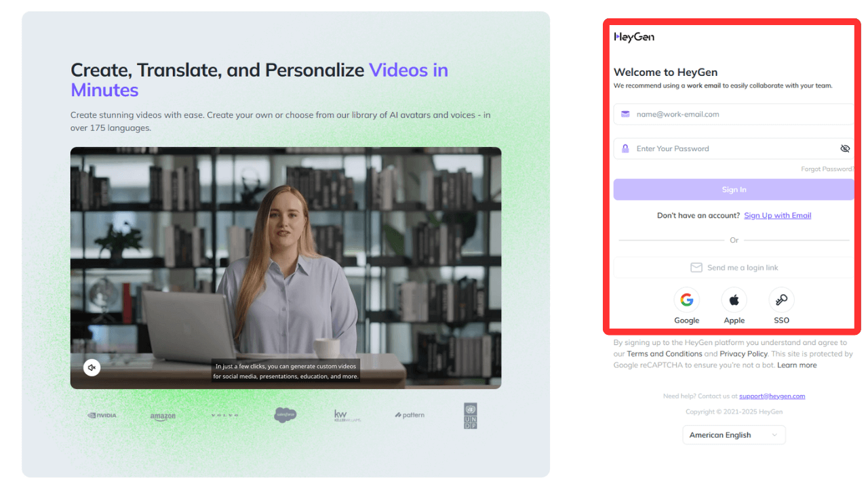This screenshot has width=868, height=488.
Task: Open the Privacy Policy link
Action: click(744, 354)
